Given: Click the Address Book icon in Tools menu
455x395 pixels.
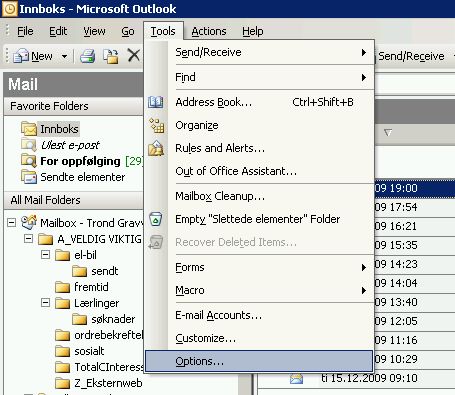Looking at the screenshot, I should click(156, 102).
